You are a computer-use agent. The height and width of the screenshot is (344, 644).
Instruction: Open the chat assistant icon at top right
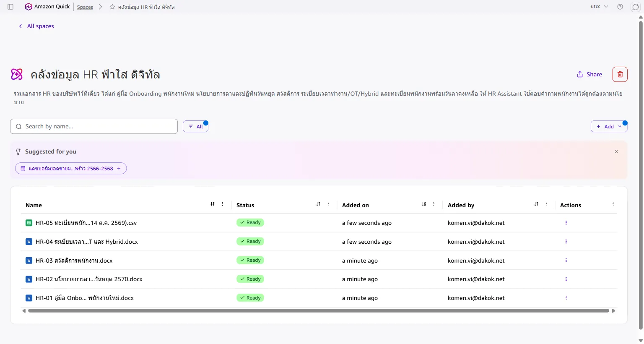tap(635, 7)
